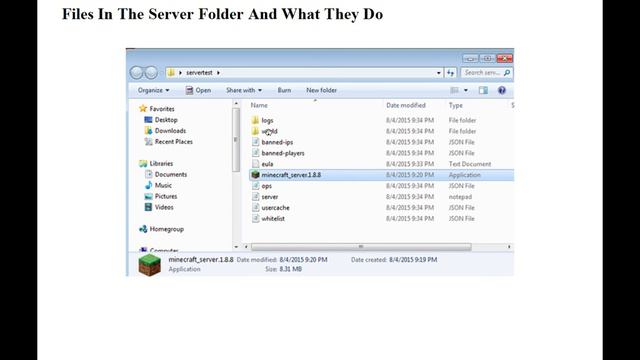
Task: Click the New folder button
Action: (322, 90)
